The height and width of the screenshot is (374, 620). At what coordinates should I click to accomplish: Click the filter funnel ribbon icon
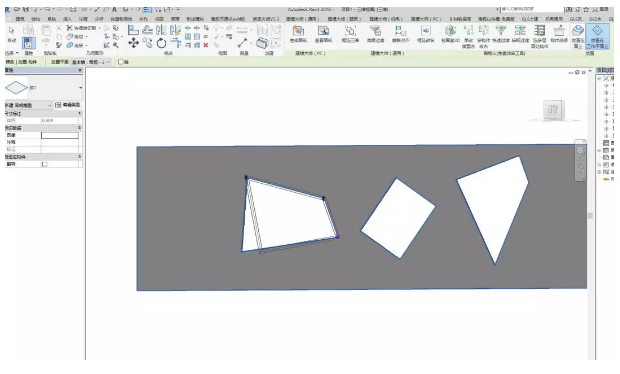[501, 30]
